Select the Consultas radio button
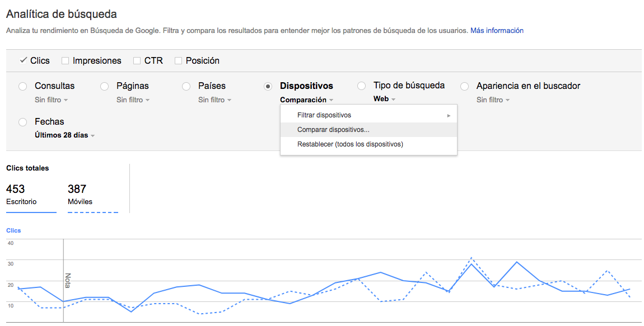This screenshot has height=326, width=644. pos(22,86)
